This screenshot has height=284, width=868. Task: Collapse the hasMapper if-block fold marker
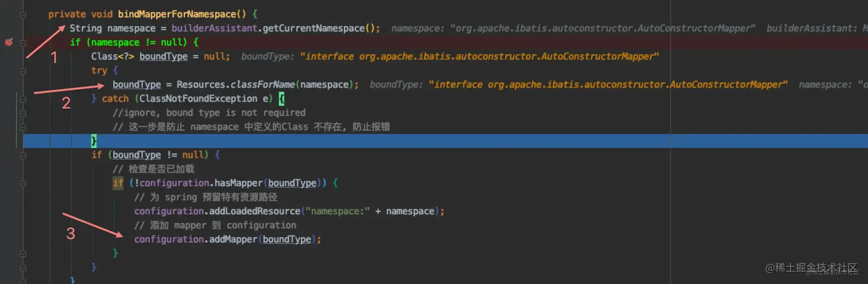tap(23, 183)
